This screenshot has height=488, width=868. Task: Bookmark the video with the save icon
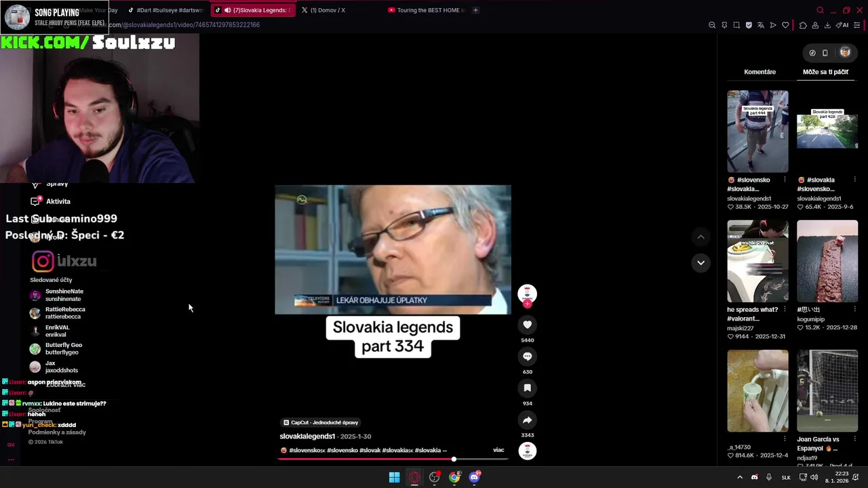tap(527, 388)
